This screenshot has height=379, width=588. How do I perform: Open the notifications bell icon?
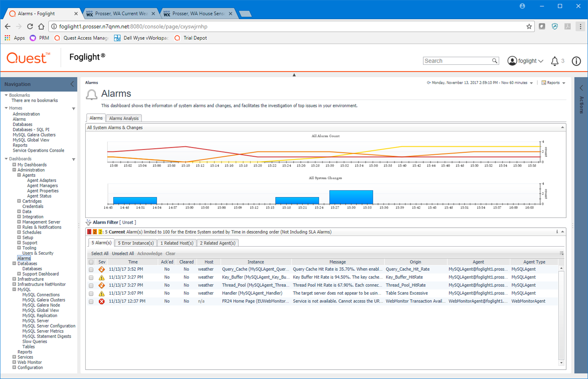click(x=554, y=61)
